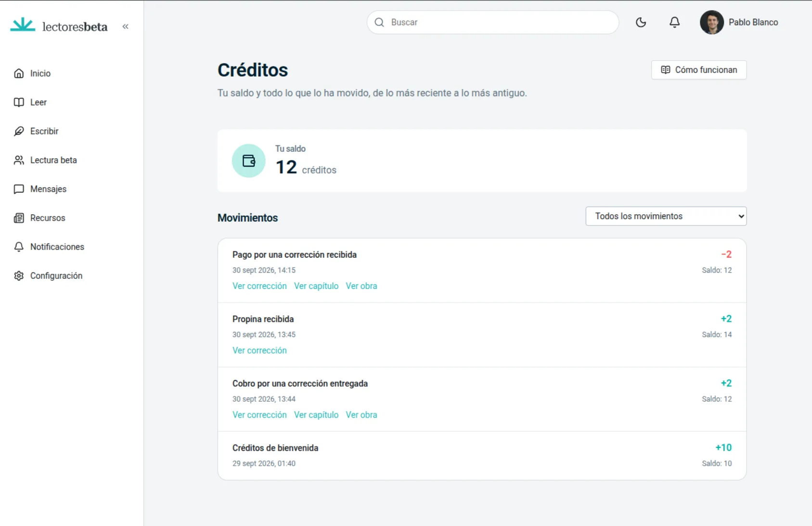
Task: Click the search magnifier icon
Action: click(x=379, y=22)
